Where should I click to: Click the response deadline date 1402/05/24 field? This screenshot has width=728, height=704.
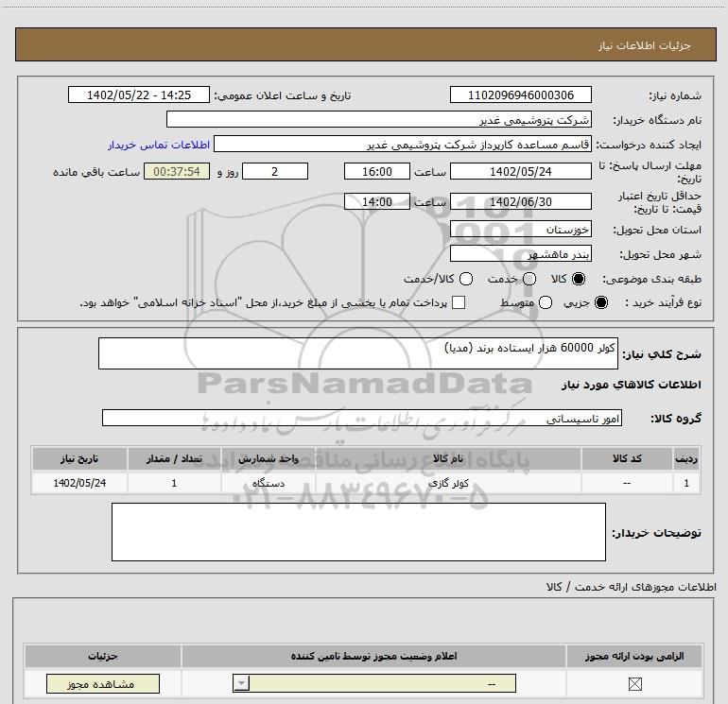tap(520, 171)
